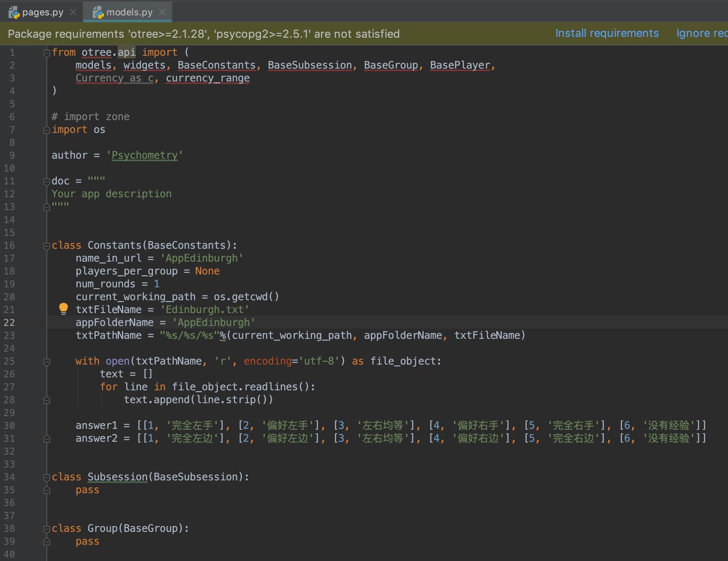This screenshot has width=728, height=561.
Task: Fold the Constants class definition
Action: (x=47, y=246)
